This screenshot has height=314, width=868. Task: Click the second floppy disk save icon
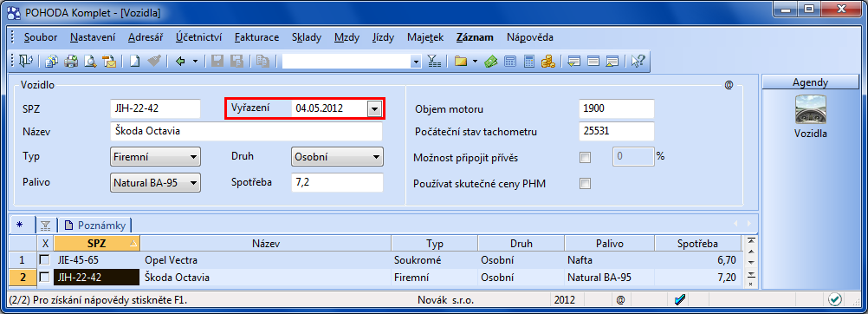click(x=237, y=61)
